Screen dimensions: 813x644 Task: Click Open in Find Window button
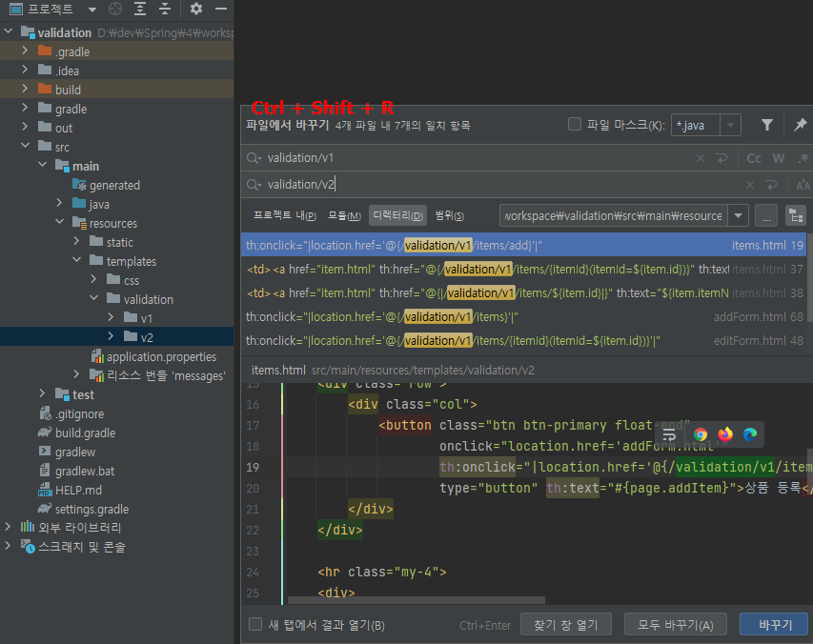tap(566, 624)
